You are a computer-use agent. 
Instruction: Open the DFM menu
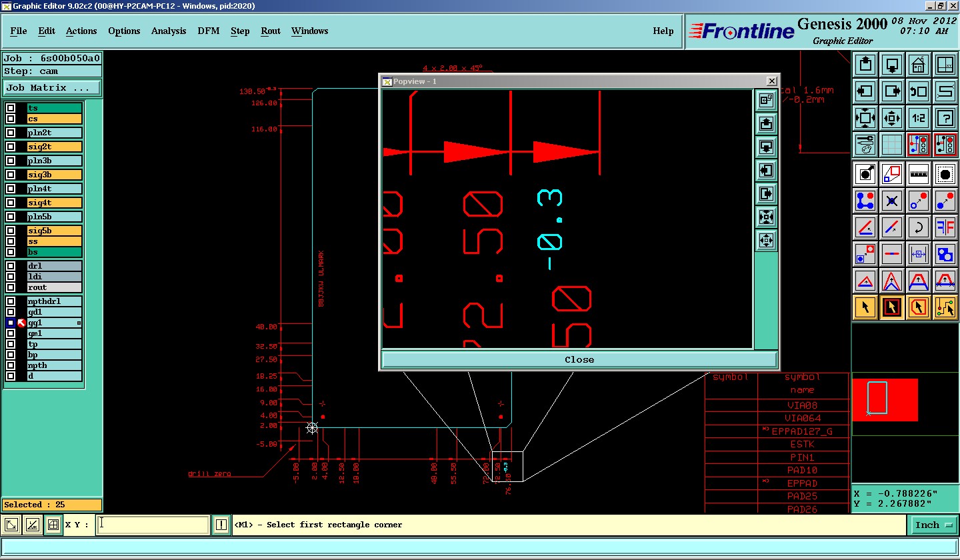pos(209,31)
